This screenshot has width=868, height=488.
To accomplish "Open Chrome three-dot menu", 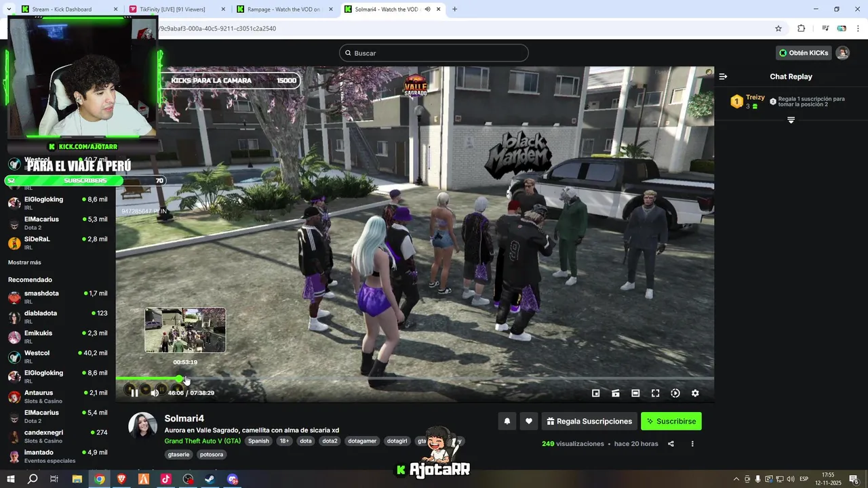I will click(x=857, y=28).
